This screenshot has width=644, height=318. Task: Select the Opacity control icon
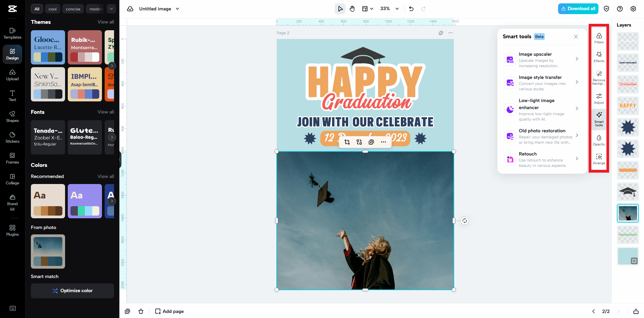point(599,138)
